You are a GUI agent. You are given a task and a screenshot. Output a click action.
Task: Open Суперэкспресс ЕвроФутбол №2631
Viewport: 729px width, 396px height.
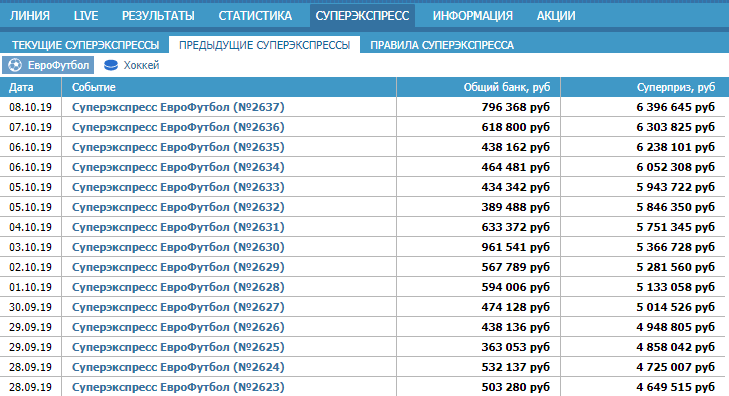click(x=178, y=227)
